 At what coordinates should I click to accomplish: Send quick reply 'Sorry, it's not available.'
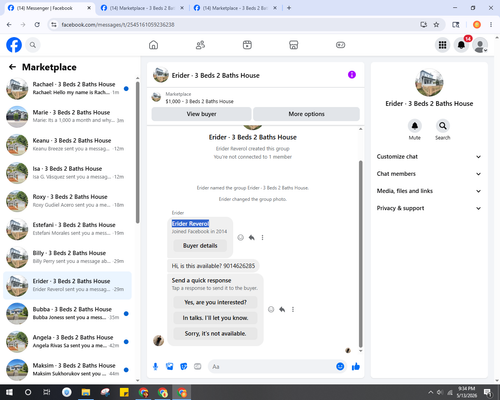[x=215, y=333]
